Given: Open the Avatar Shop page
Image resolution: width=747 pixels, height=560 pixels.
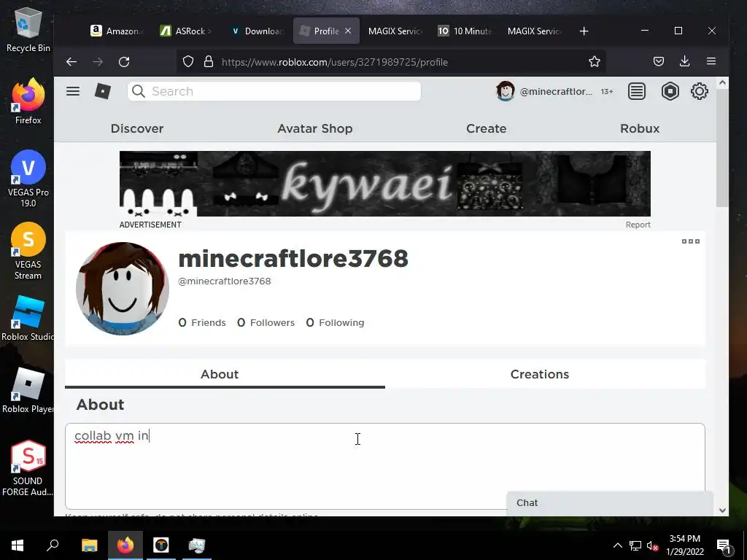Looking at the screenshot, I should 315,128.
